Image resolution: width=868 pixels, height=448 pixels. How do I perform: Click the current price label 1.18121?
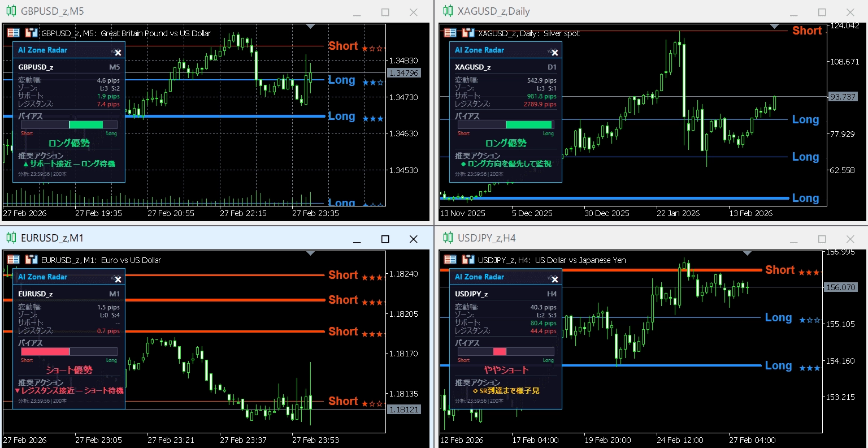[404, 410]
